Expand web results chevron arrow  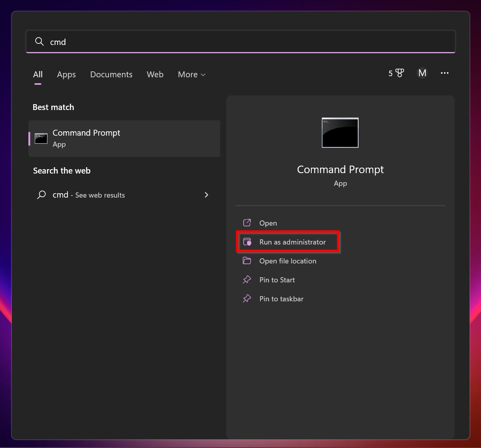[x=206, y=195]
